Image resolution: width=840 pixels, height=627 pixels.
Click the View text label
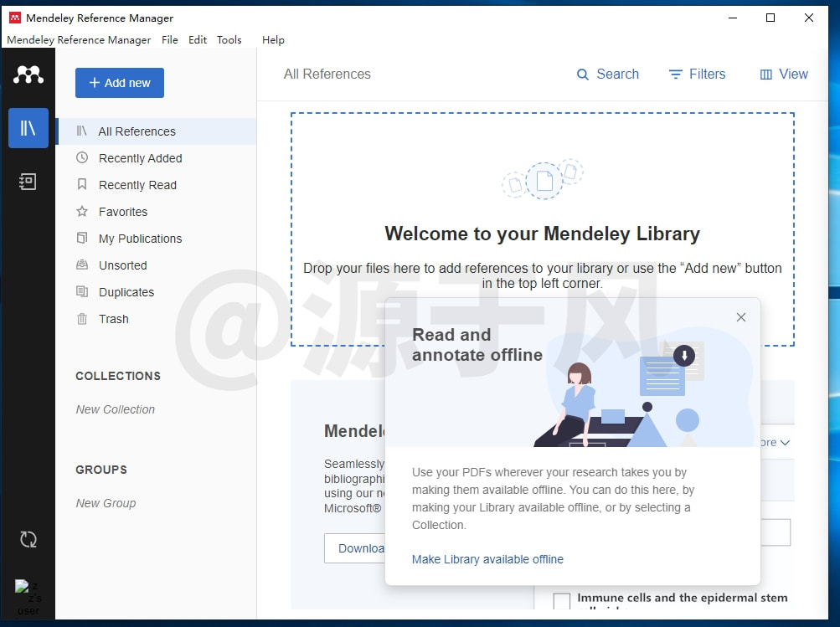793,75
